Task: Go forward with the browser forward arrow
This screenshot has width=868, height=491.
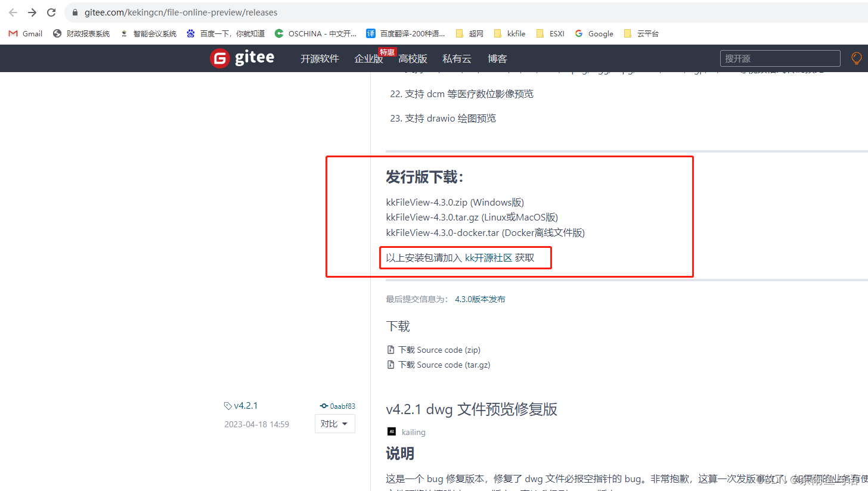Action: (32, 12)
